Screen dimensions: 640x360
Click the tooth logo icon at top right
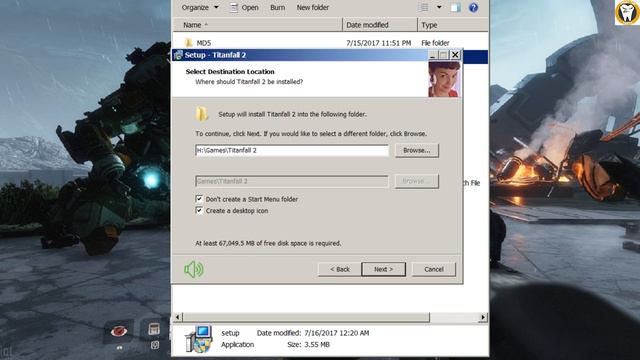tap(627, 12)
